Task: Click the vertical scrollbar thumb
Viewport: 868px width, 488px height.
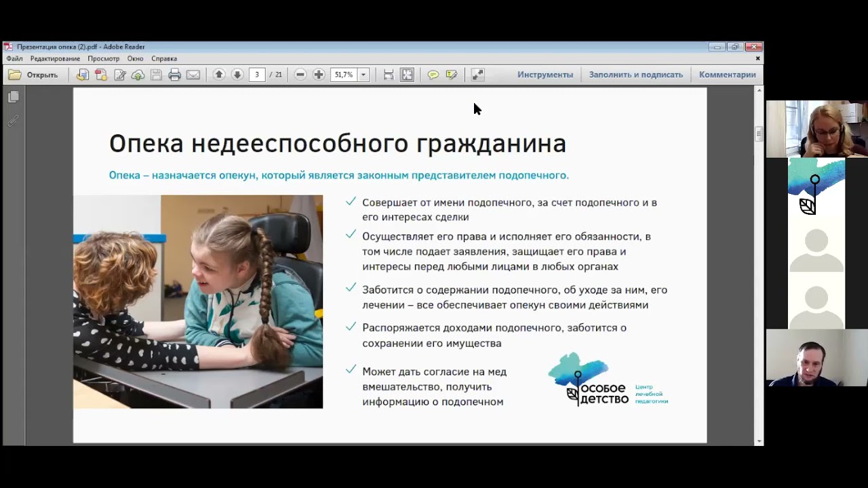Action: click(759, 134)
